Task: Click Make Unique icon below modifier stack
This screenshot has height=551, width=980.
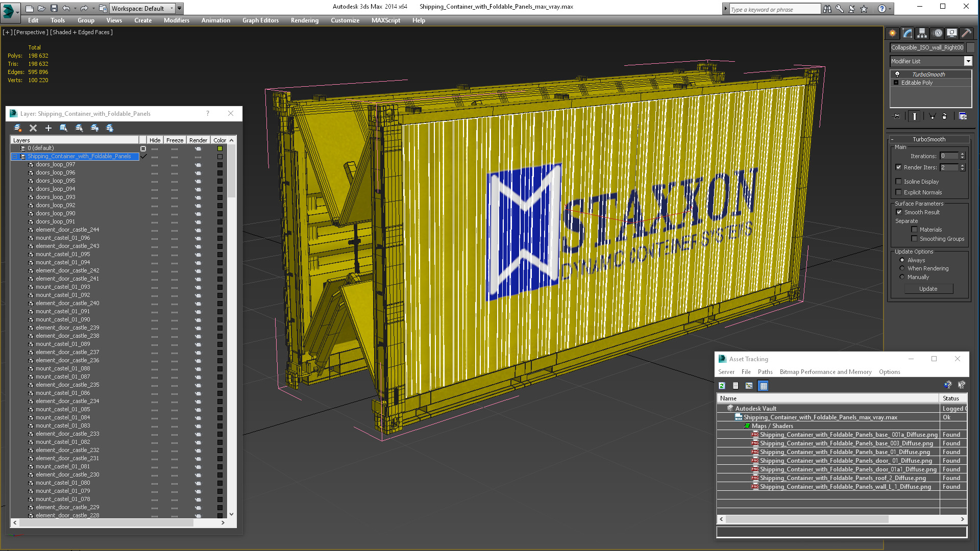Action: (932, 116)
